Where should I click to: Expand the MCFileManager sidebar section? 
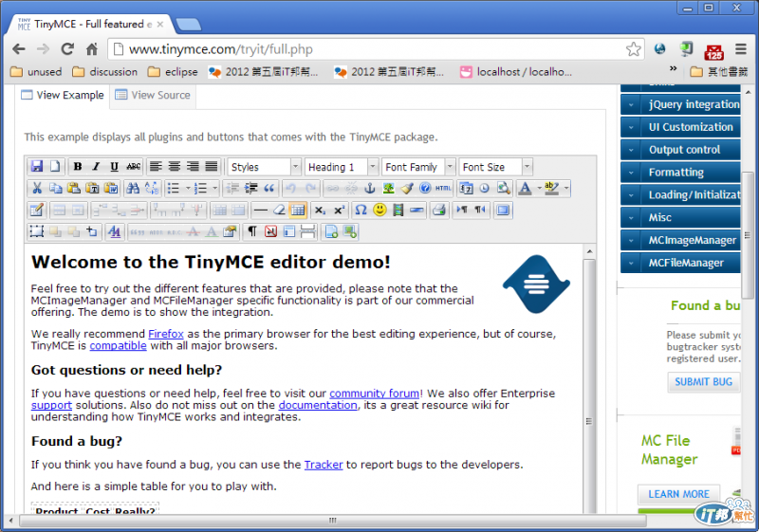[680, 263]
